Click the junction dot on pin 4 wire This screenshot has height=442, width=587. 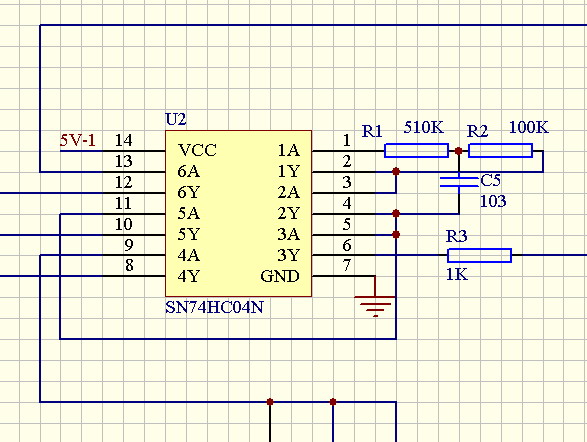(x=396, y=214)
